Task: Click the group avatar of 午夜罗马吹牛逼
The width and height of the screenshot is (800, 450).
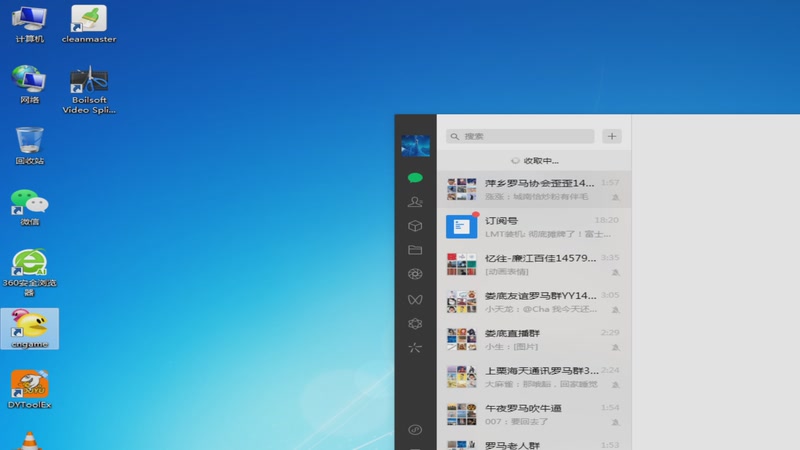Action: coord(462,414)
